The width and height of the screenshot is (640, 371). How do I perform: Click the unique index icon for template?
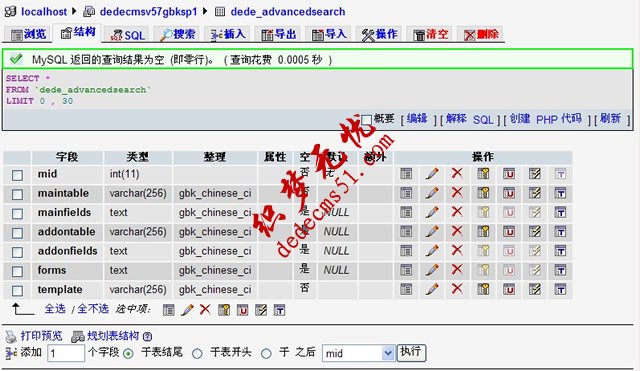tap(509, 289)
